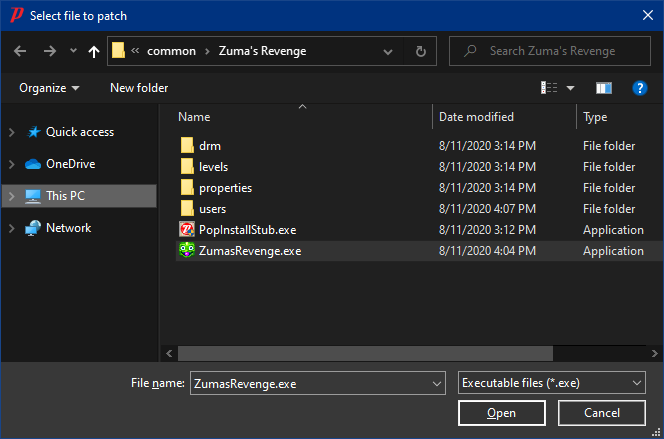Select the PopInstallStub.exe application icon
This screenshot has width=664, height=439.
coord(187,229)
